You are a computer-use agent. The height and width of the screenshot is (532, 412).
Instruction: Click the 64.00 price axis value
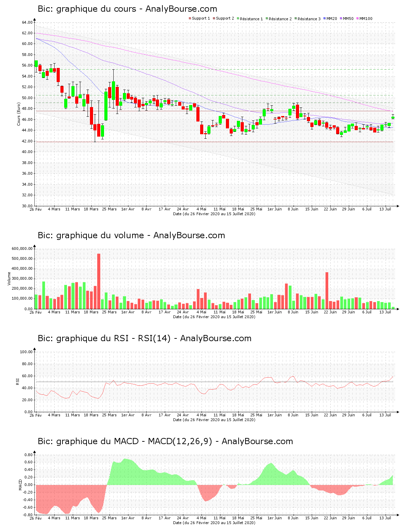pyautogui.click(x=27, y=22)
